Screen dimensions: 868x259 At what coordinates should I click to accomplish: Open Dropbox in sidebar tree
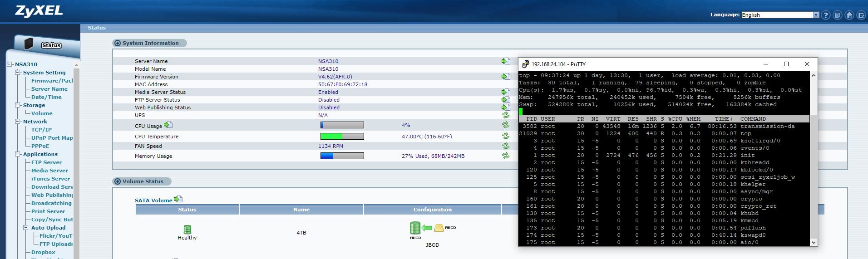(x=43, y=252)
